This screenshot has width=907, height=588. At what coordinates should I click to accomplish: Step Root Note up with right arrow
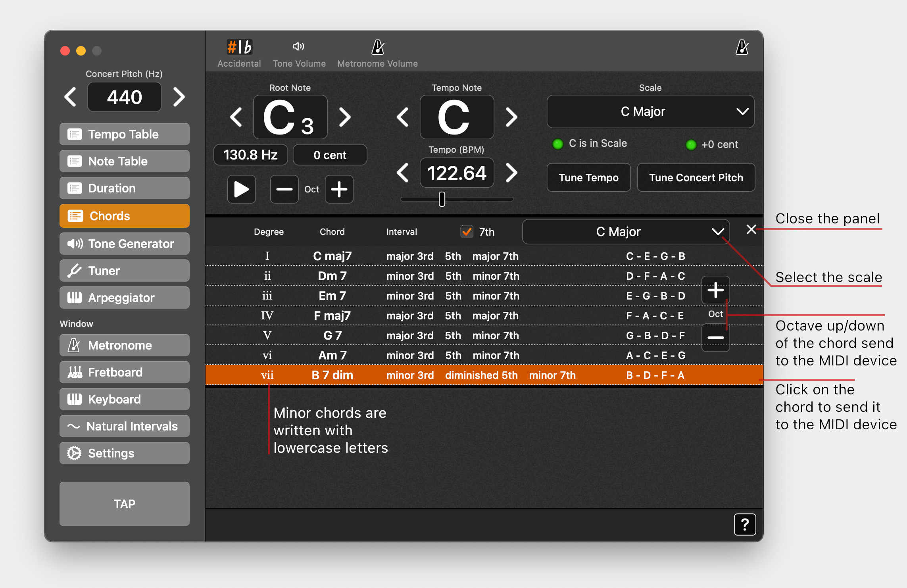[x=345, y=117]
